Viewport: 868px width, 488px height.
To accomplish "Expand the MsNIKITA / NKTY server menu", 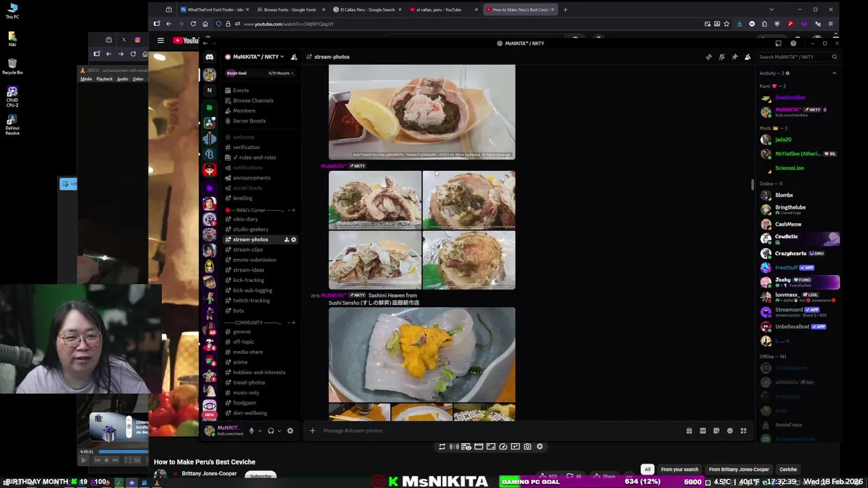I will tap(258, 57).
